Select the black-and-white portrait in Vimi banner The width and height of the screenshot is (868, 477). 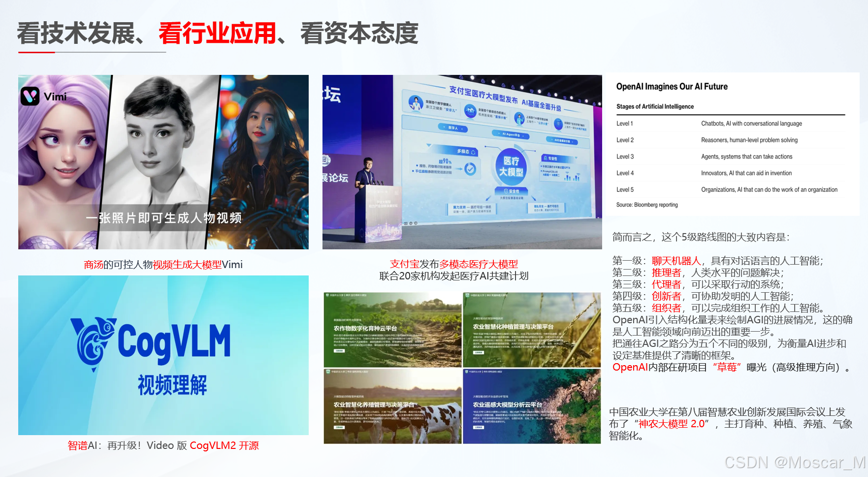(x=160, y=162)
